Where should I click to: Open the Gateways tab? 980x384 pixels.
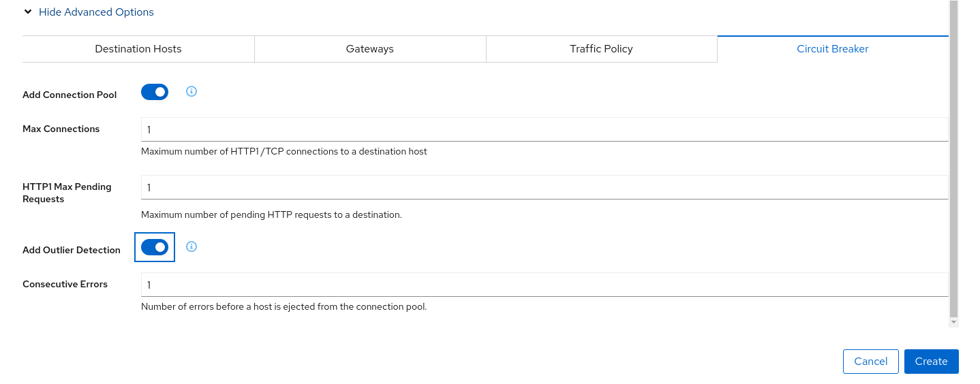370,49
